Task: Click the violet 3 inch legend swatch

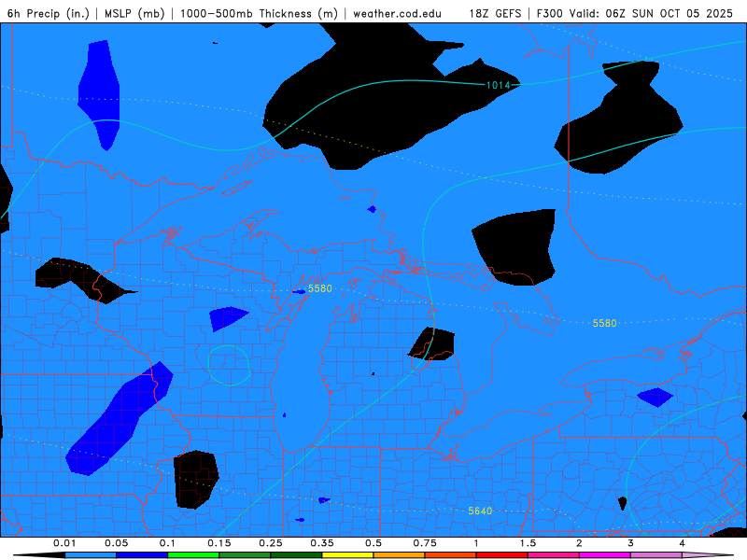Action: [656, 555]
